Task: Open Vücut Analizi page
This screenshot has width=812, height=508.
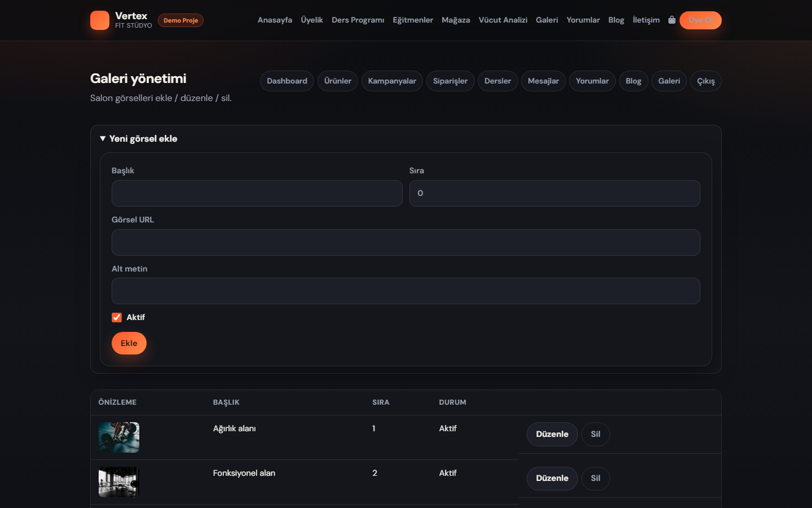Action: tap(503, 20)
